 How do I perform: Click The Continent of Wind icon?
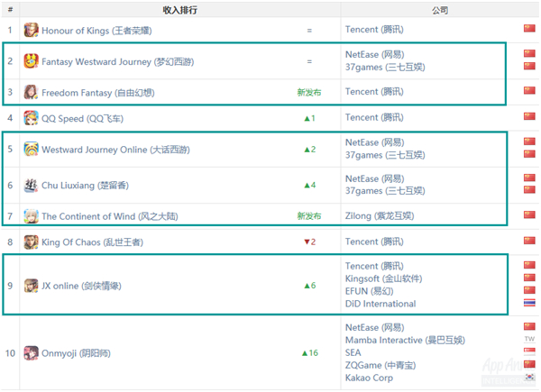point(31,216)
